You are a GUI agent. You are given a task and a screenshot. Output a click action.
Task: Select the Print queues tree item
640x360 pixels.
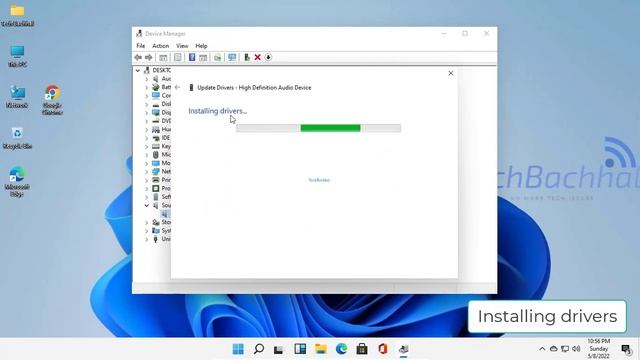tap(161, 180)
